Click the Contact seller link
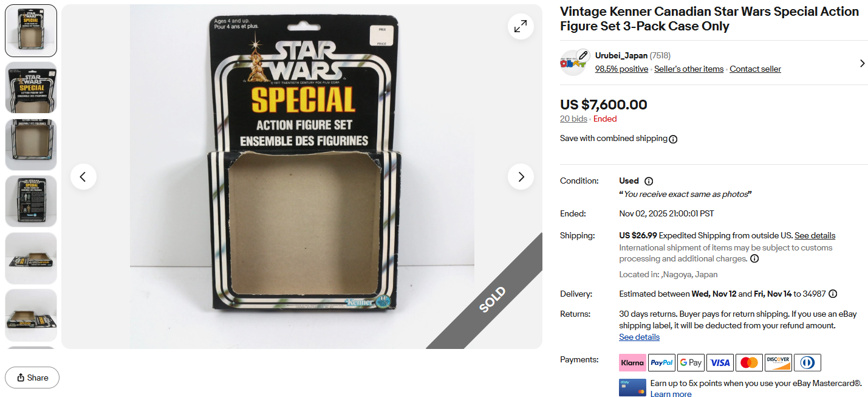The width and height of the screenshot is (868, 397). click(x=755, y=69)
